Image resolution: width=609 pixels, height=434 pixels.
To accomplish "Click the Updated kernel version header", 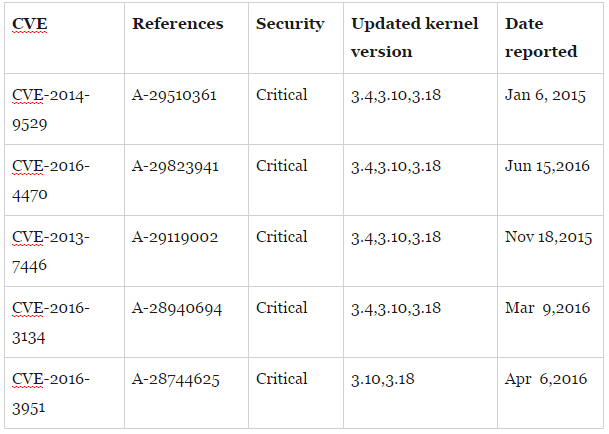I will click(x=415, y=37).
